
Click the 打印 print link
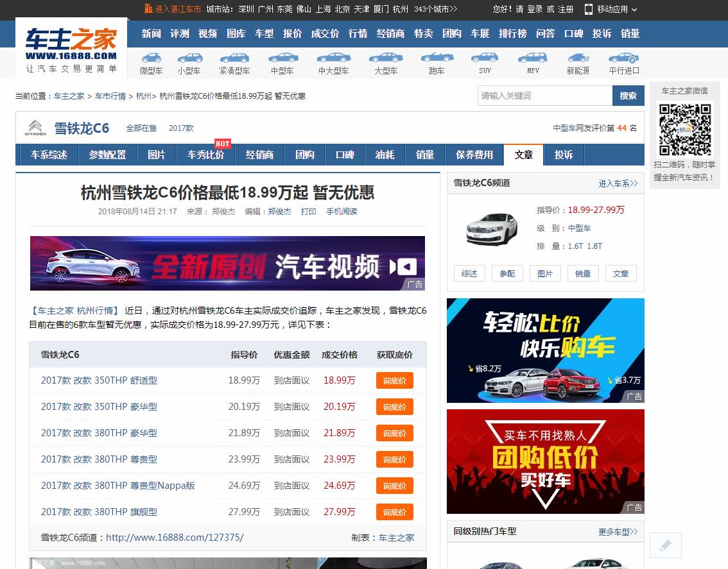point(308,212)
